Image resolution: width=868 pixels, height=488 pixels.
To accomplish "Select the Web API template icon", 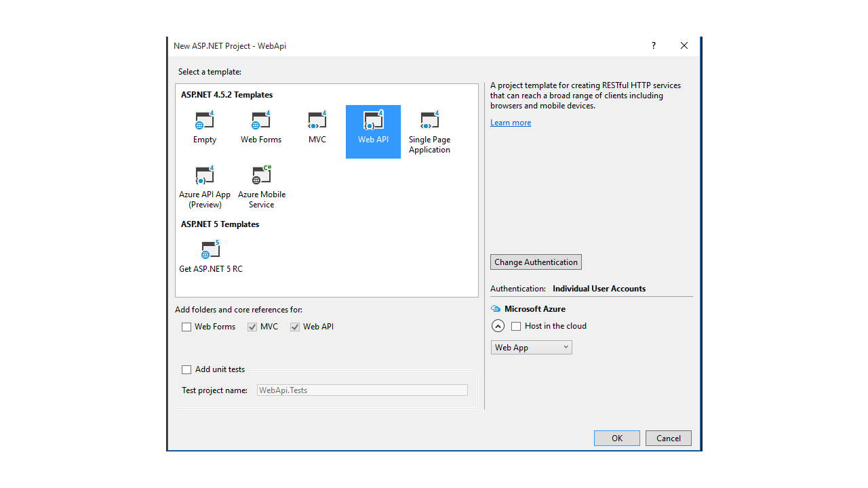I will coord(373,121).
